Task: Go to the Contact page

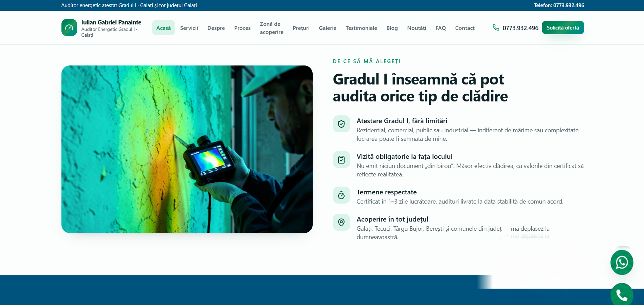Action: [465, 28]
